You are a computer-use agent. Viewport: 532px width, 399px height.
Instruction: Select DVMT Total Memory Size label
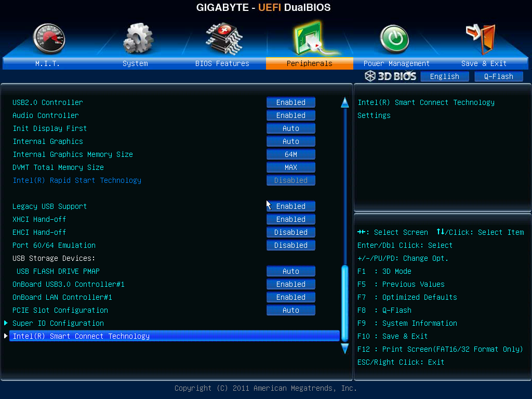[58, 167]
